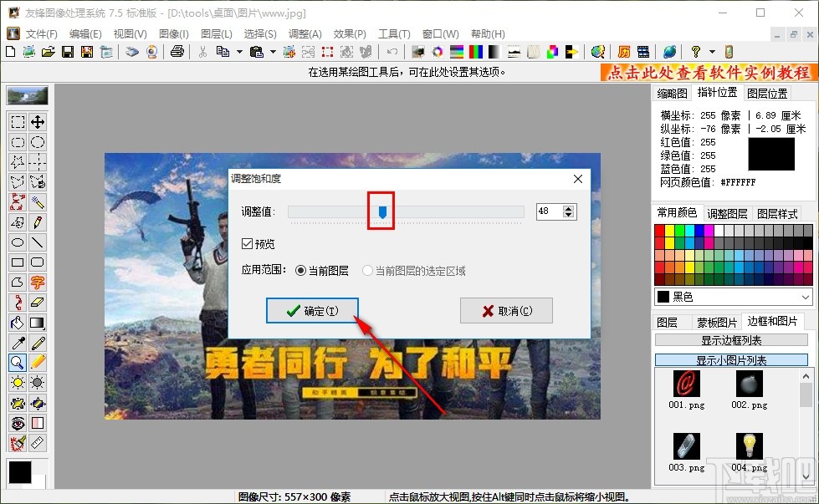
Task: Select the magnifier zoom tool
Action: 18,363
